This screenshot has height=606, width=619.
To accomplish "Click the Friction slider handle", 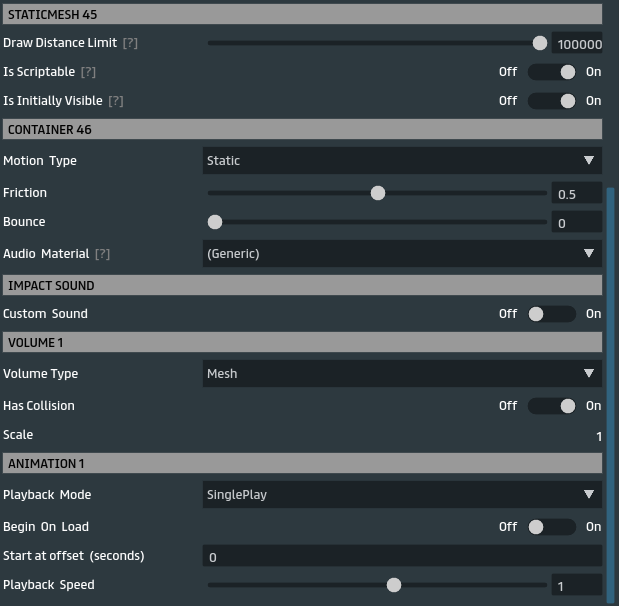I will (x=378, y=193).
